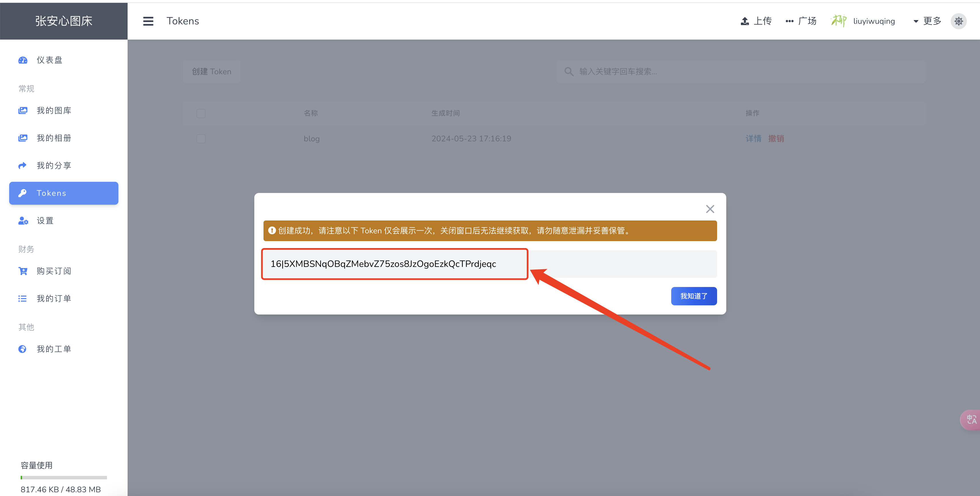Click the 我的相册 album icon
980x496 pixels.
tap(23, 138)
